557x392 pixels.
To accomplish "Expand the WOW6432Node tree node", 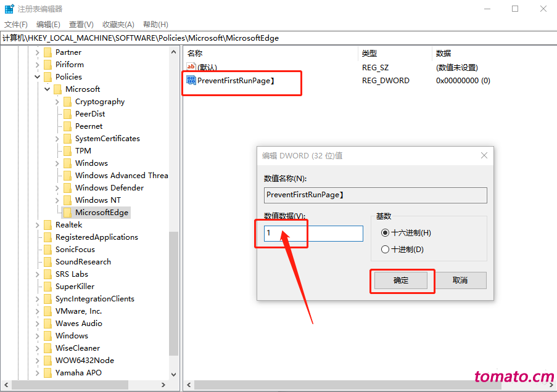I will [37, 361].
